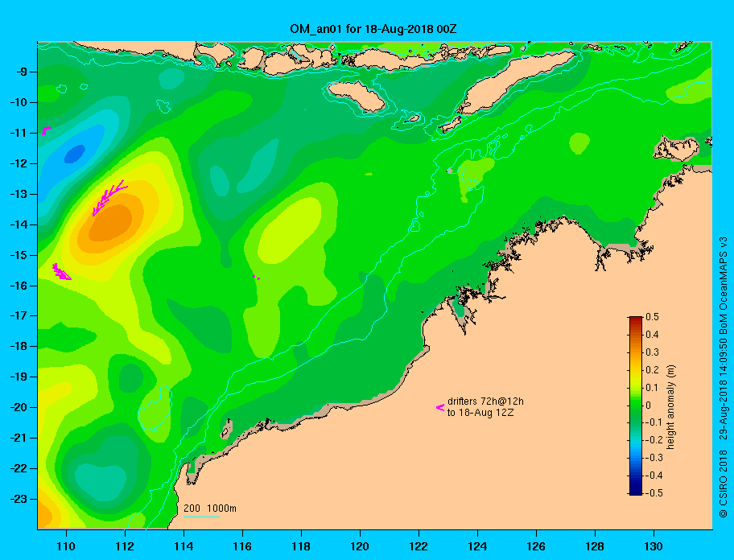
Task: Click the 0.5 value on the colorbar
Action: [652, 317]
